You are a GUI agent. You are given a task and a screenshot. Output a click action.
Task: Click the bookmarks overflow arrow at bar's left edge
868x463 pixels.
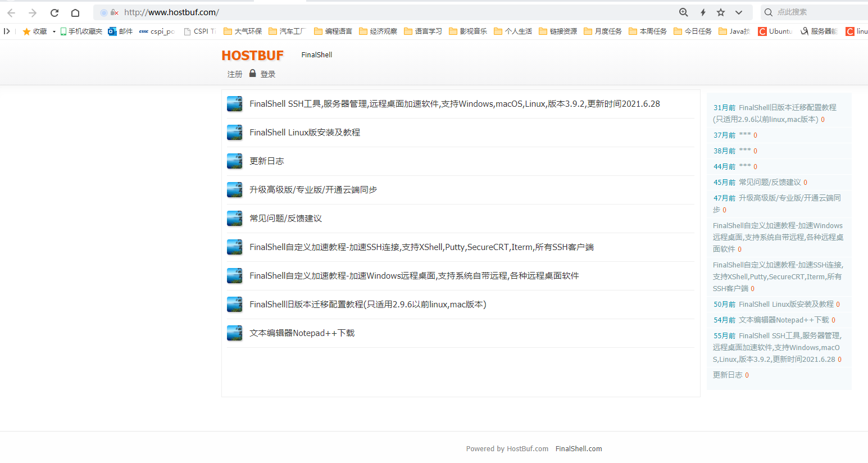[x=6, y=31]
